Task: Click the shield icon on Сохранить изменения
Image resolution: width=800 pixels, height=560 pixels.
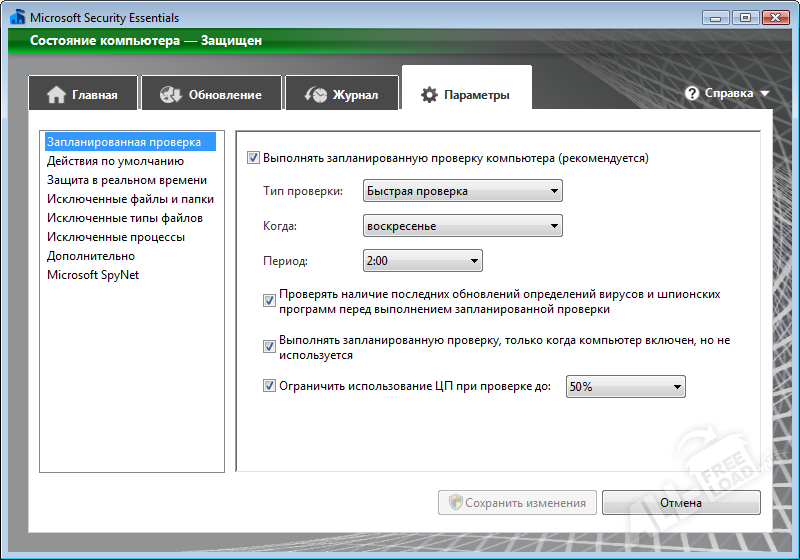Action: tap(455, 502)
